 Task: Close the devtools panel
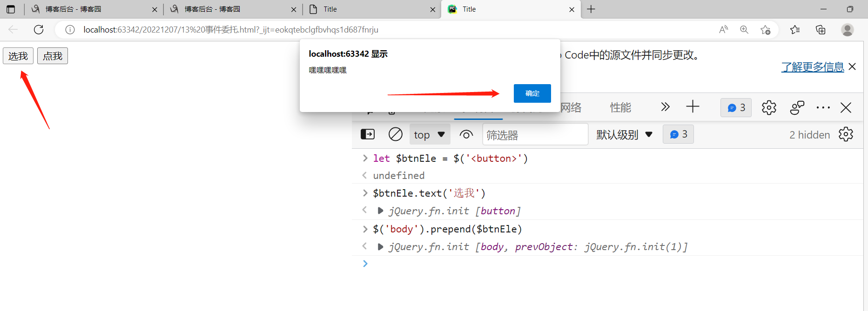(846, 108)
